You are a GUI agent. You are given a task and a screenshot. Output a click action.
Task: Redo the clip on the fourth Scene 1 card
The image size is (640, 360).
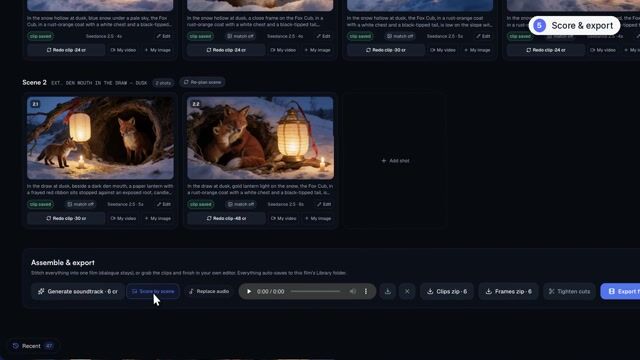(x=546, y=50)
